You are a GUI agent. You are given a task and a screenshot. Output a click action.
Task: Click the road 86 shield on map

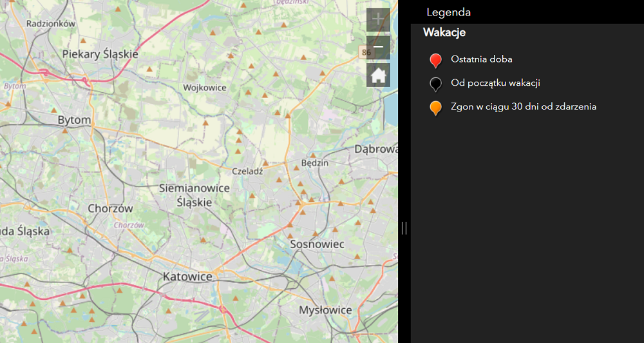[x=366, y=52]
